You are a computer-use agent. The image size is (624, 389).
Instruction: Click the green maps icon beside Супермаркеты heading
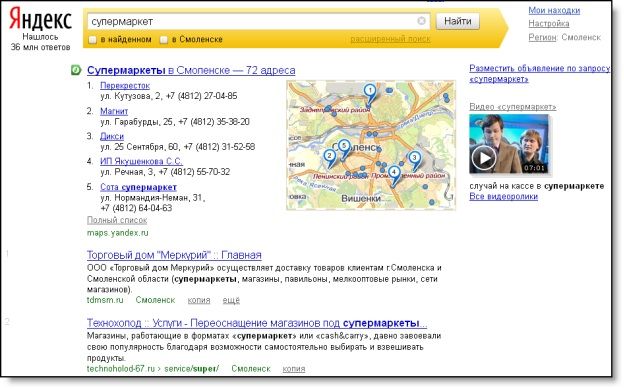click(76, 70)
